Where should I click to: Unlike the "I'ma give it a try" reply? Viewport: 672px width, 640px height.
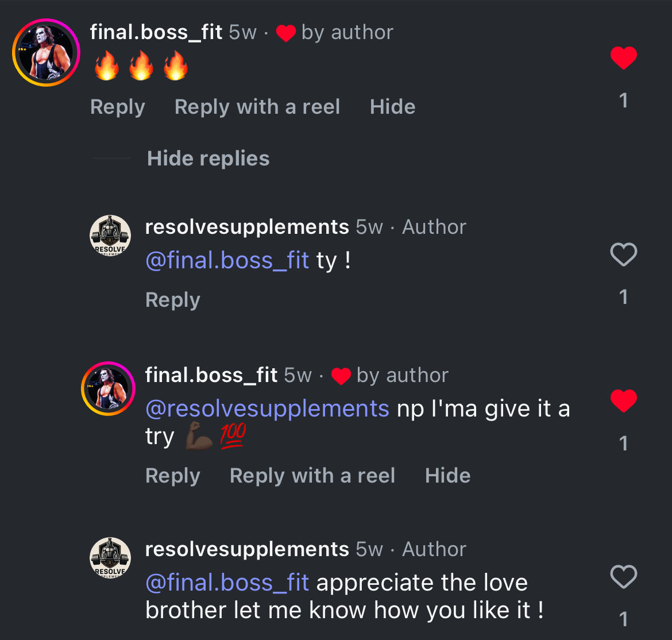[623, 400]
